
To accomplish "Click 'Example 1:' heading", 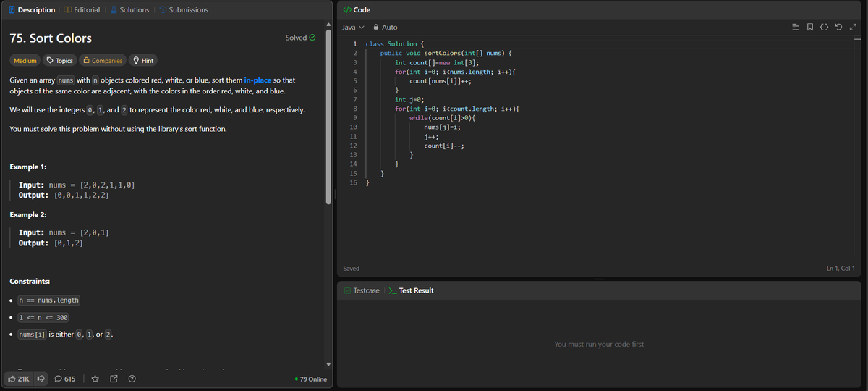I will coord(28,167).
